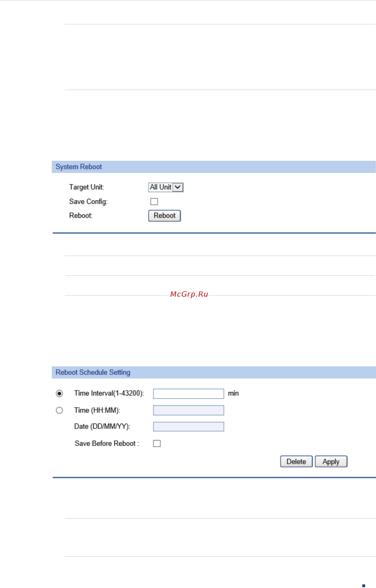Open the Target Unit dropdown
The image size is (376, 588).
[166, 187]
